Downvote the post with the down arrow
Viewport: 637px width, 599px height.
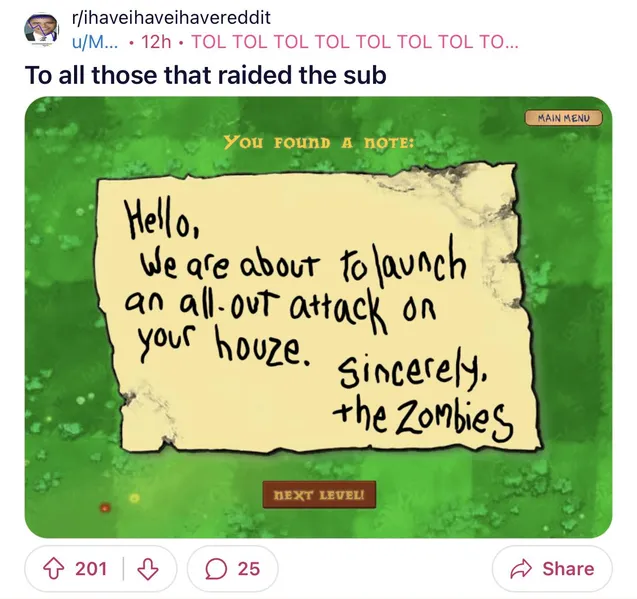point(147,569)
